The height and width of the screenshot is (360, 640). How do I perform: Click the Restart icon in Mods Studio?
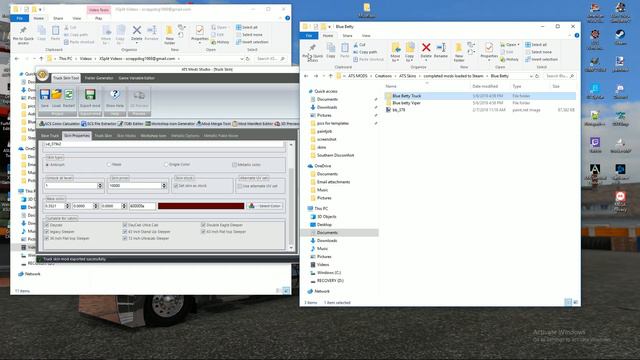pyautogui.click(x=69, y=95)
